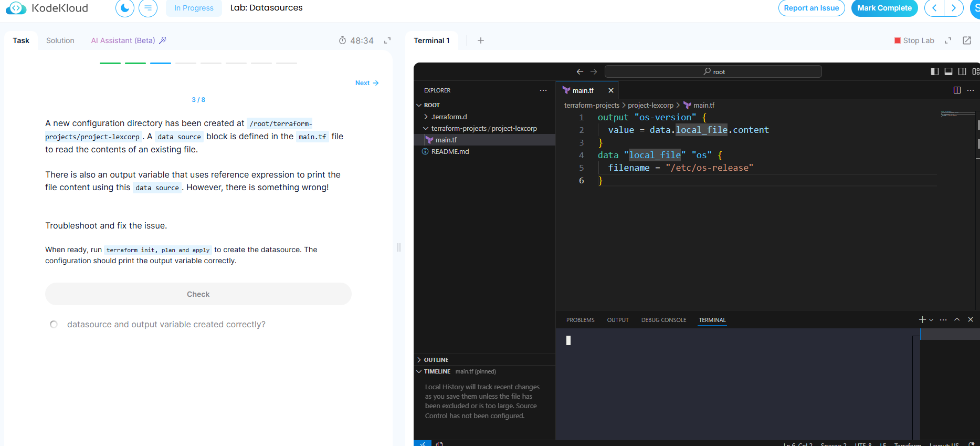The height and width of the screenshot is (446, 980).
Task: Click third blue progress step segment
Action: click(x=161, y=63)
